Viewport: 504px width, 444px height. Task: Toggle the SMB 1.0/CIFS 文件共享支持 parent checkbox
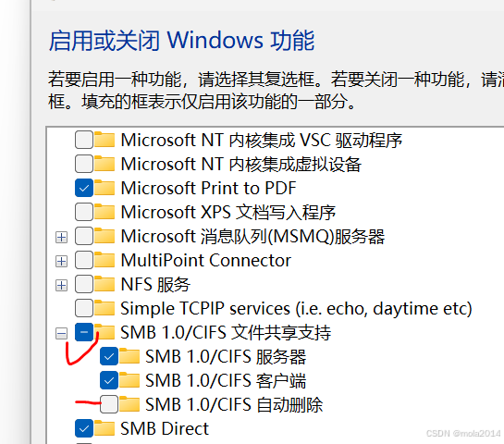tap(84, 332)
